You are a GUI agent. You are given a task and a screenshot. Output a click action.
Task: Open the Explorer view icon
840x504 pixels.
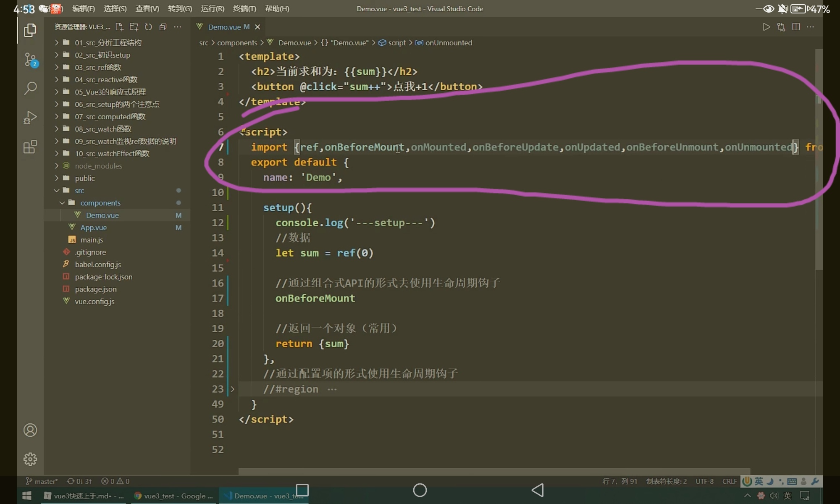[30, 30]
